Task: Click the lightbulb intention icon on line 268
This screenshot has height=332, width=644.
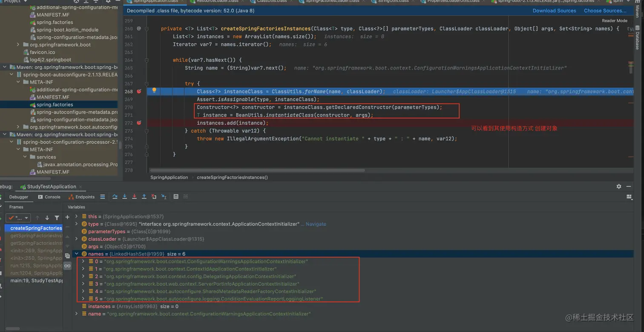Action: click(x=154, y=90)
